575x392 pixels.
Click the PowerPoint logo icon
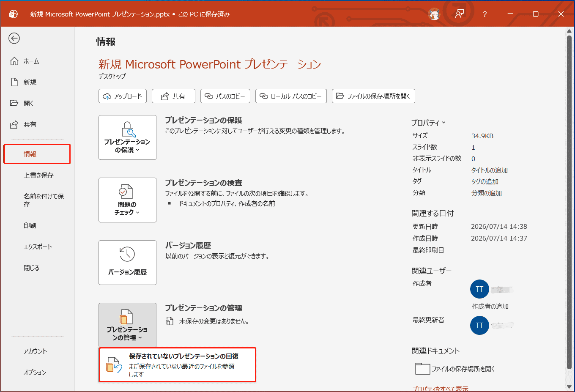click(13, 14)
